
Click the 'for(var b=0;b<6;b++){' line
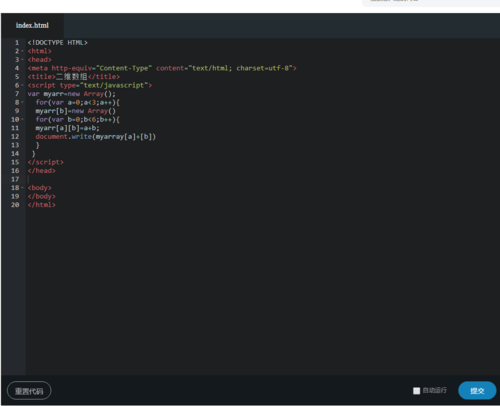tap(78, 119)
